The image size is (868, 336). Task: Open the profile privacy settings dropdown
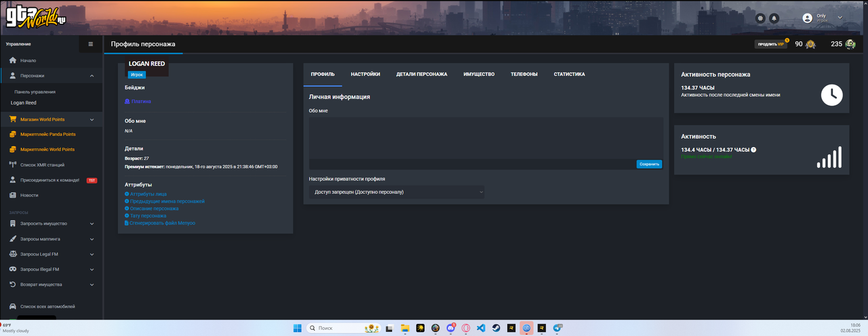398,192
